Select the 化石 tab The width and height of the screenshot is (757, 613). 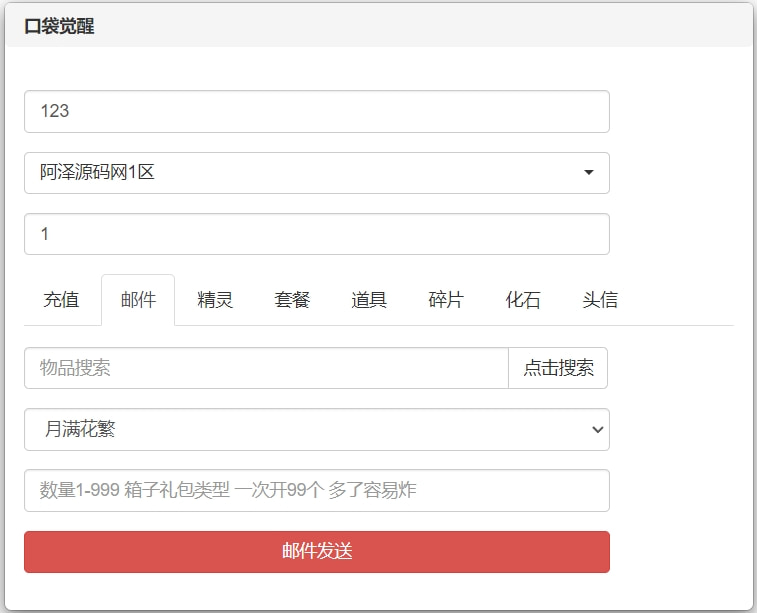click(x=523, y=300)
